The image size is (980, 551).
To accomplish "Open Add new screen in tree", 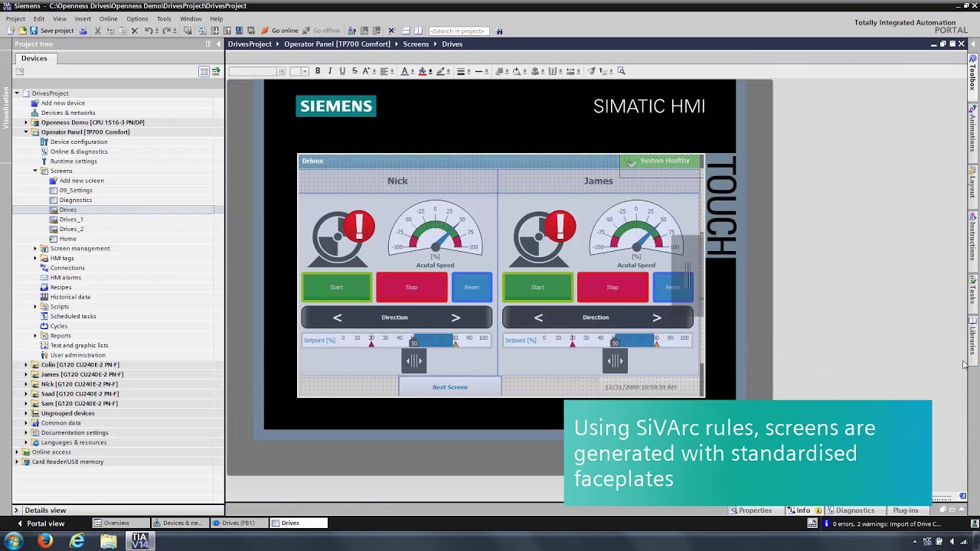I will [81, 181].
